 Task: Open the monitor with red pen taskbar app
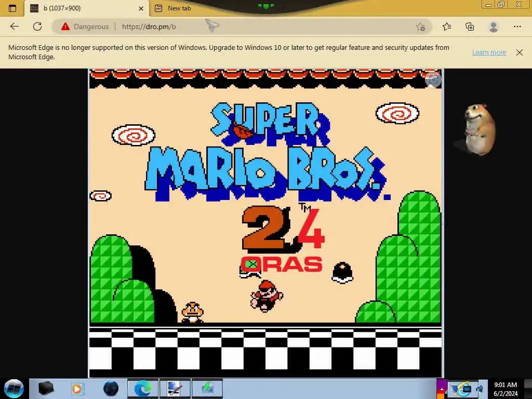pos(175,389)
